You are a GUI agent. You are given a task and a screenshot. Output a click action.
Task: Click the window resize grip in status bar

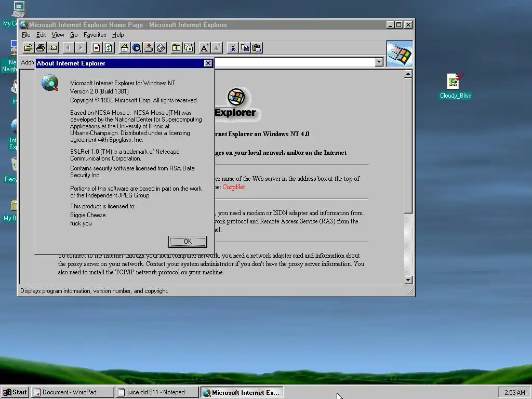pos(410,292)
